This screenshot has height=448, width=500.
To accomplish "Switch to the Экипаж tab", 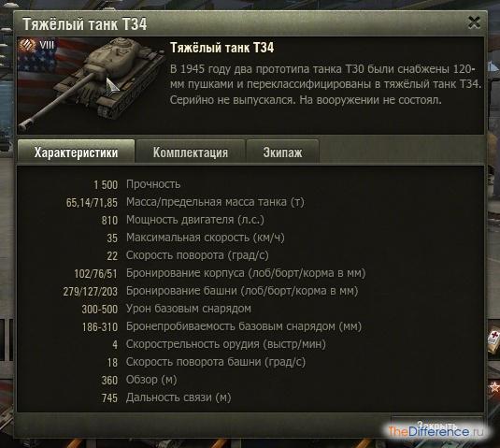I will coord(282,152).
